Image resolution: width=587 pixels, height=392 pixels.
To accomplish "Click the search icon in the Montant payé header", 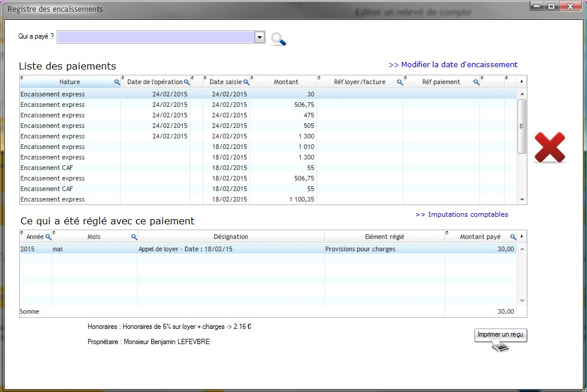I will (x=513, y=237).
